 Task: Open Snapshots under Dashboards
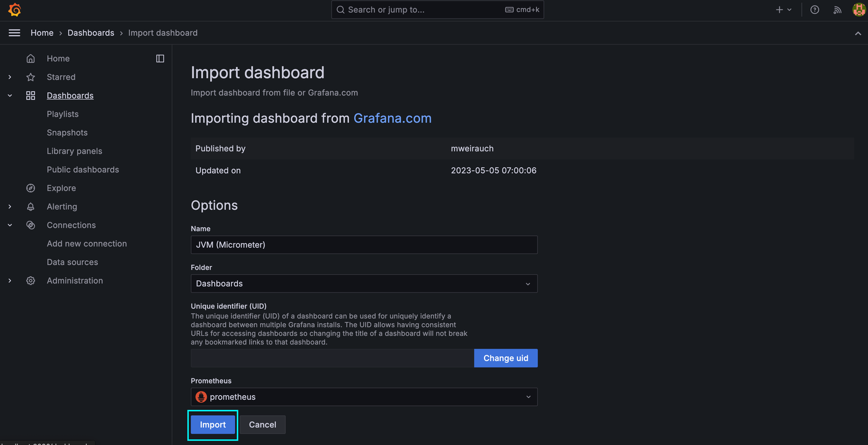click(x=67, y=132)
